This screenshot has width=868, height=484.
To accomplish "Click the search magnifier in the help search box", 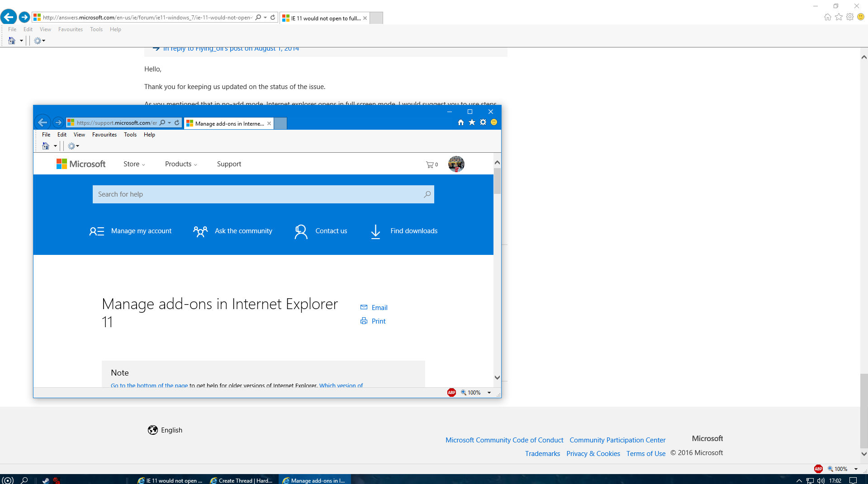I will coord(427,194).
